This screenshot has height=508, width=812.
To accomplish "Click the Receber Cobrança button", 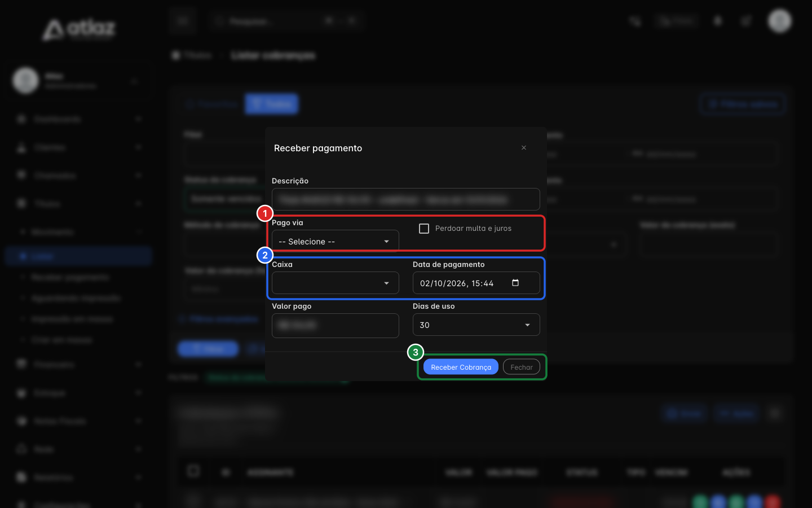I will 461,367.
